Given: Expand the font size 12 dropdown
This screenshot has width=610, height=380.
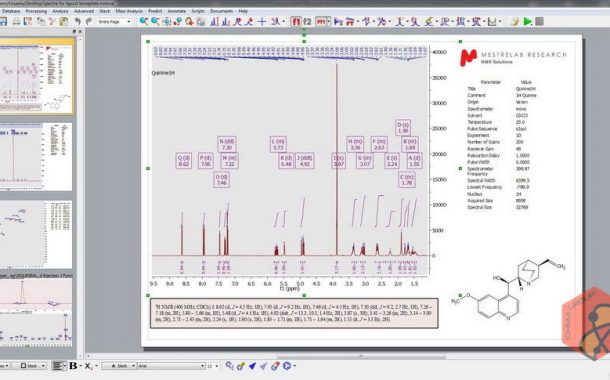Looking at the screenshot, I should click(x=213, y=366).
